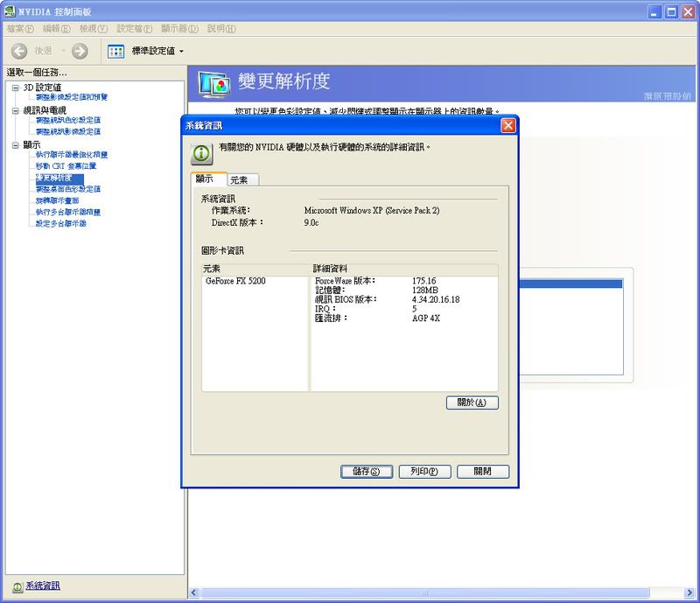
Task: Open the 標準設定值 view dropdown
Action: [x=157, y=52]
